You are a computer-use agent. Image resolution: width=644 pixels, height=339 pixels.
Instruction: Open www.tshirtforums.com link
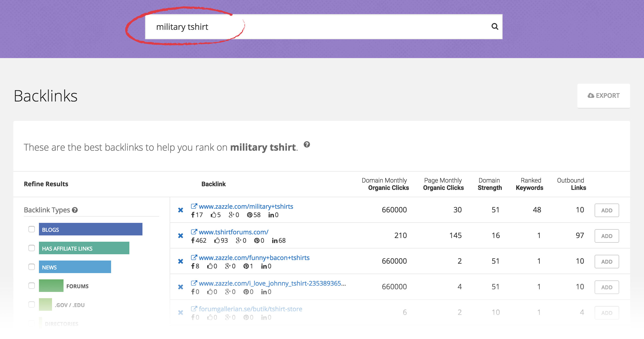(x=234, y=232)
